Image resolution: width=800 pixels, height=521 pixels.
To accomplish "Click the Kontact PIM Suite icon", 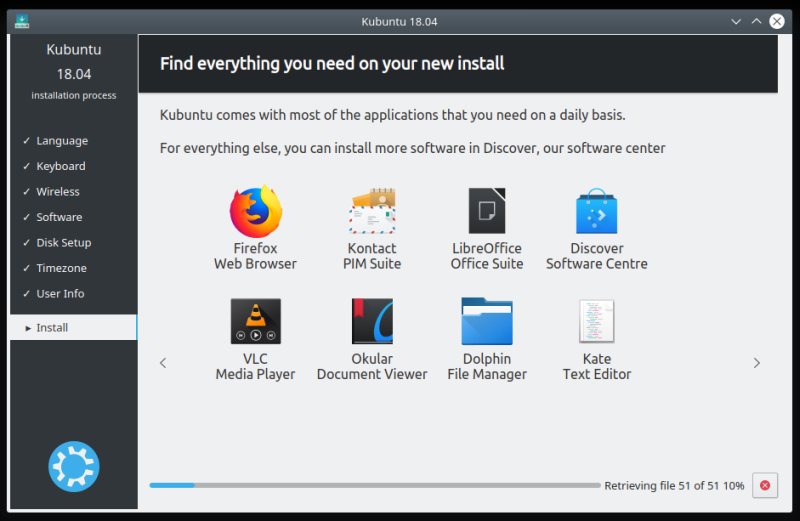I will [x=372, y=211].
